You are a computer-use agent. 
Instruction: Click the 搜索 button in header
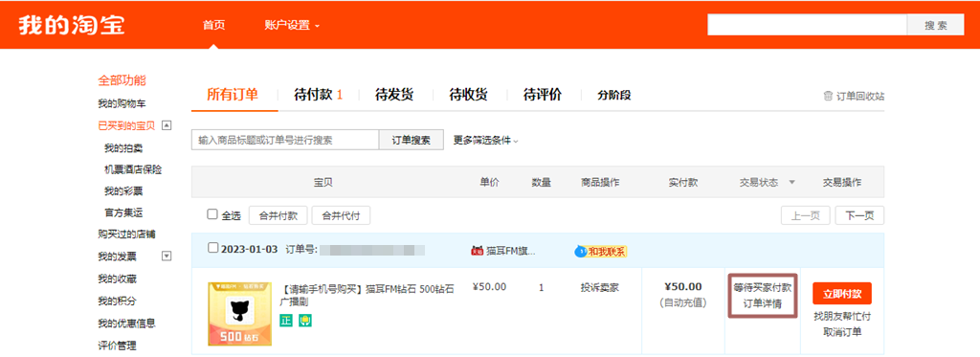coord(936,26)
